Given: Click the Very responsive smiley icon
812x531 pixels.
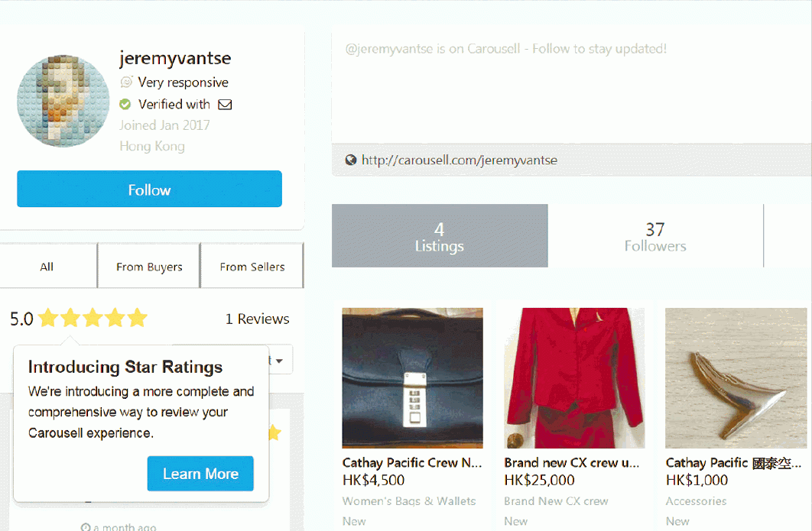Looking at the screenshot, I should [x=126, y=82].
